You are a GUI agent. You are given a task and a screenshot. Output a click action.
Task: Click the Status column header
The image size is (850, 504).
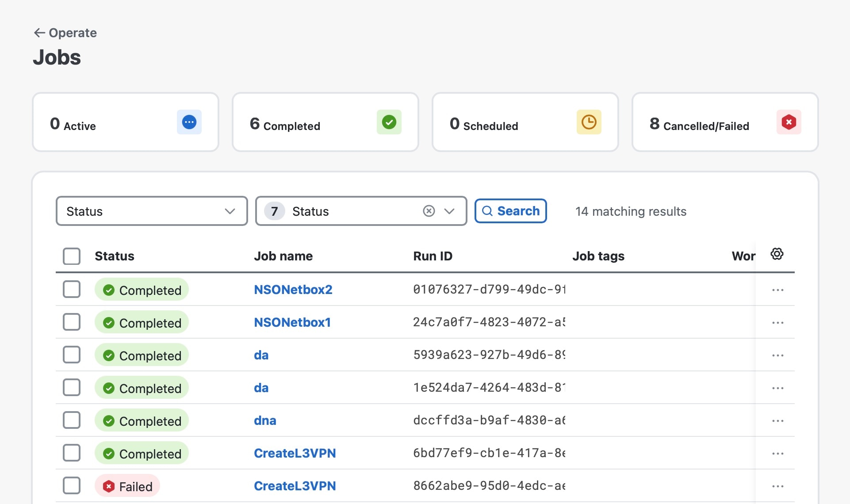pyautogui.click(x=115, y=256)
